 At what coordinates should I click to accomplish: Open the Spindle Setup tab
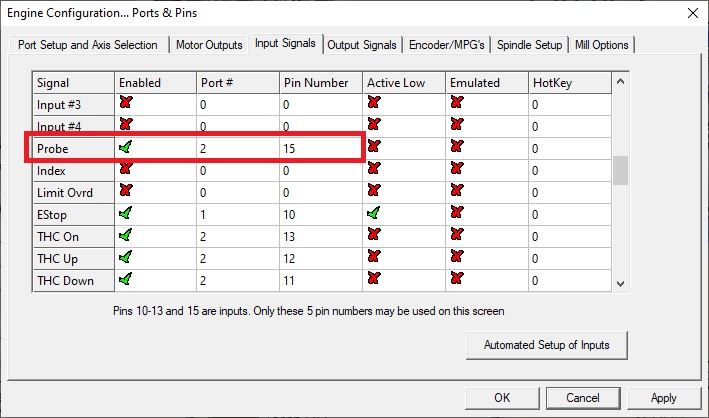[528, 45]
